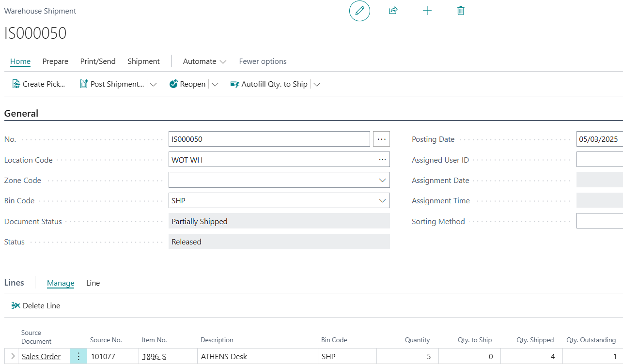Click Autofill Qty. to Ship button
Image resolution: width=623 pixels, height=364 pixels.
(269, 84)
